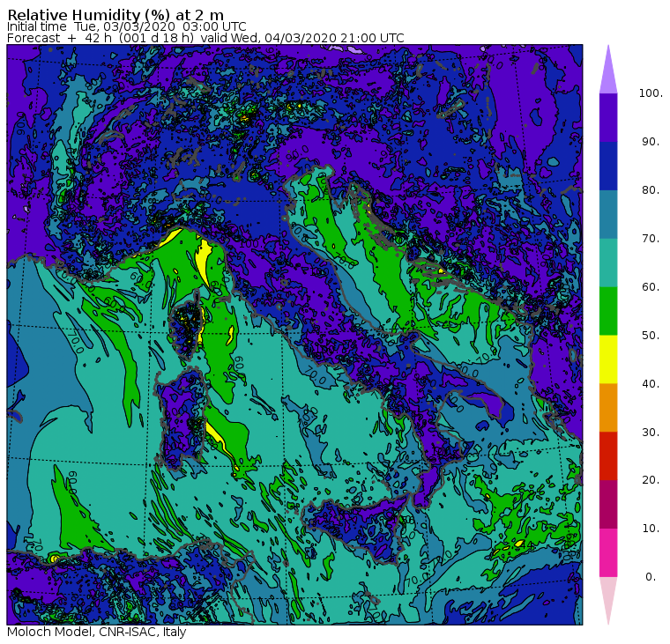Click the 'Forecast + 42 h' valid-time line
The width and height of the screenshot is (670, 644).
[205, 38]
